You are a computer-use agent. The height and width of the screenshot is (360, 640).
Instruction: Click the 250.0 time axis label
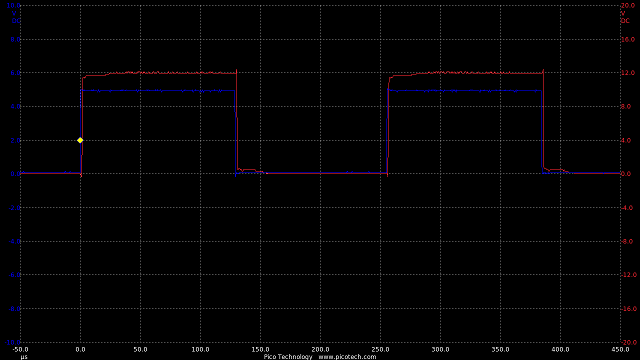pos(380,350)
